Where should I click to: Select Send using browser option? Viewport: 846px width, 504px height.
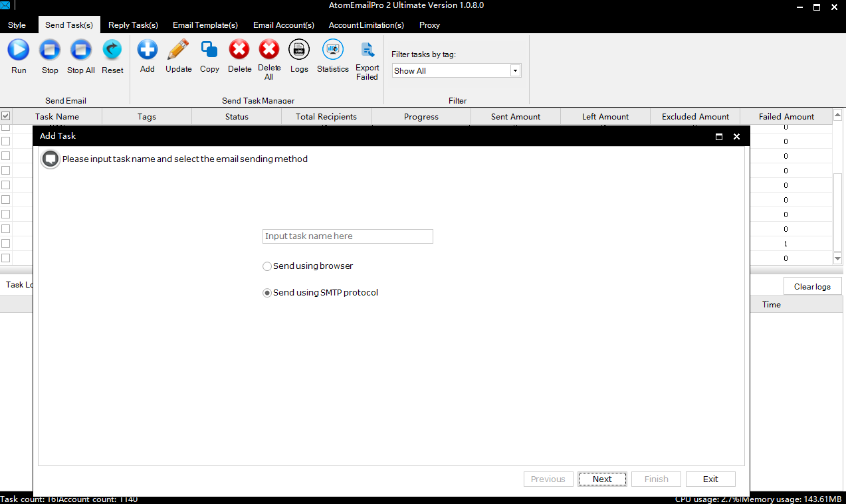point(267,266)
